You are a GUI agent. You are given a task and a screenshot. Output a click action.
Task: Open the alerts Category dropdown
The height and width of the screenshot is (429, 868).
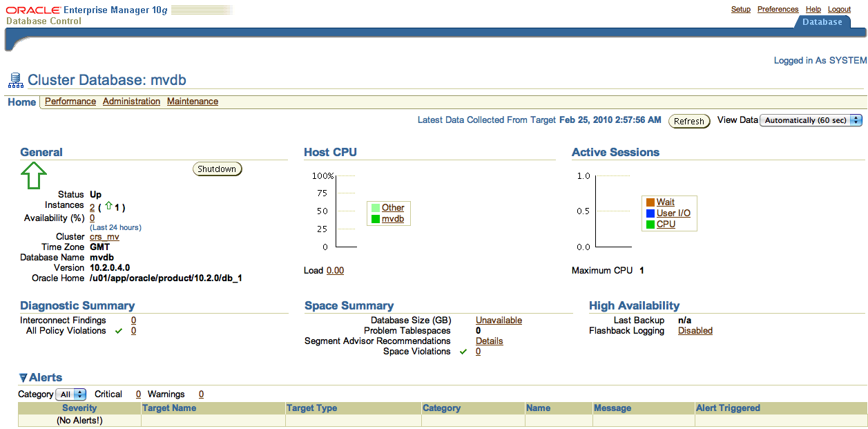click(x=70, y=394)
